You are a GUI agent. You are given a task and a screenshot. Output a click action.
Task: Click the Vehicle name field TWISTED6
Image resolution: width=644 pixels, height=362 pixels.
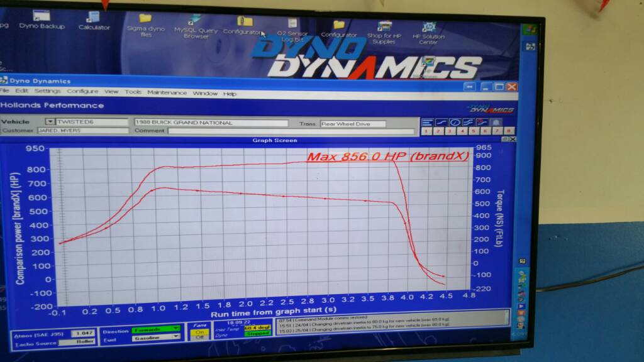pos(92,122)
